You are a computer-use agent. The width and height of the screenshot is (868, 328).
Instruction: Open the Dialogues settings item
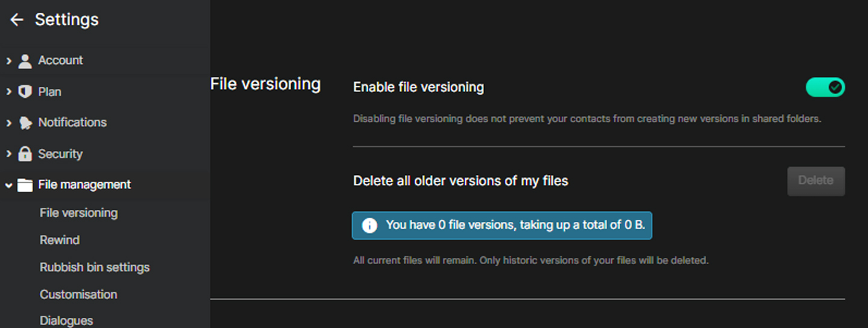(66, 321)
